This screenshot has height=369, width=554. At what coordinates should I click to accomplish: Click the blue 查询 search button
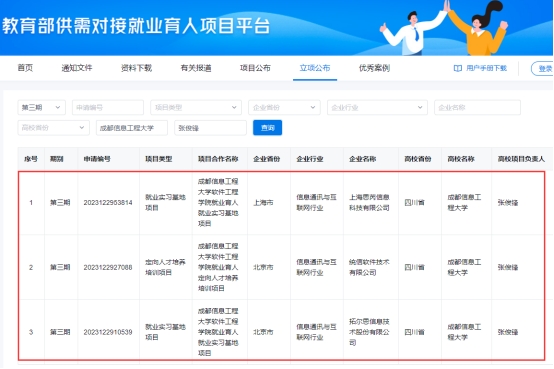267,128
